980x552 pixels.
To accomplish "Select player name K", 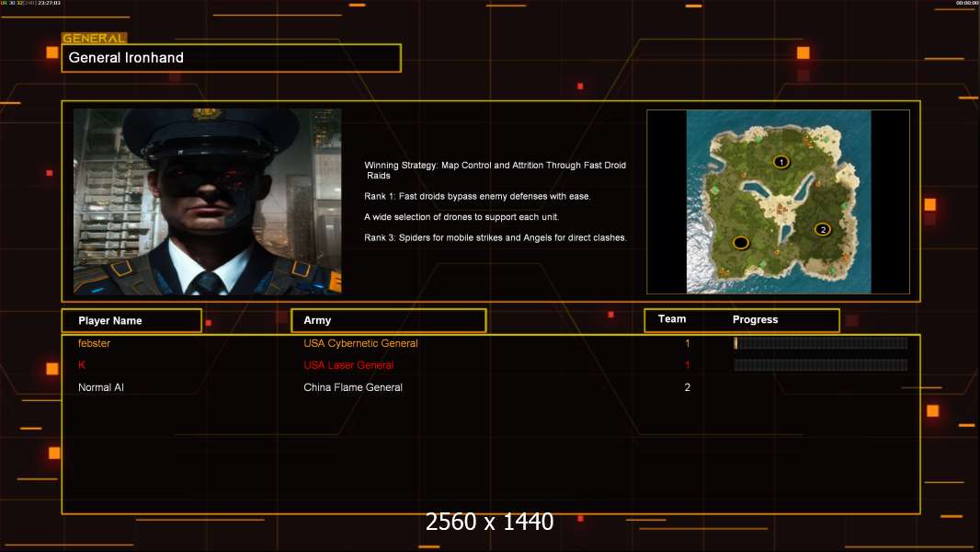I will point(82,365).
